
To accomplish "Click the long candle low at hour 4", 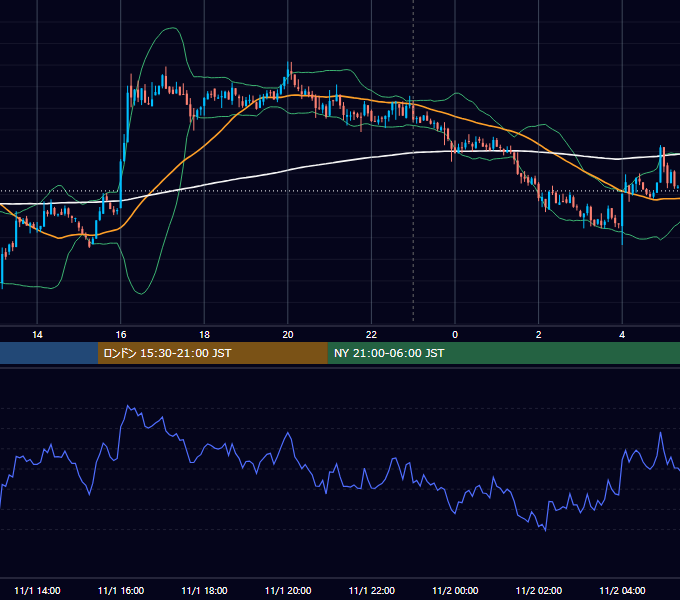I will (622, 243).
